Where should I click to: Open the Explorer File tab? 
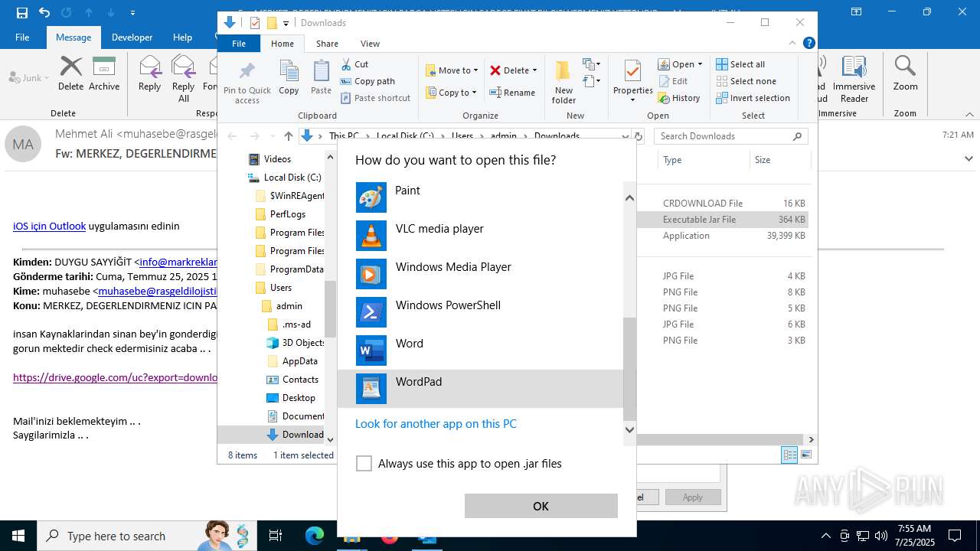pos(239,44)
